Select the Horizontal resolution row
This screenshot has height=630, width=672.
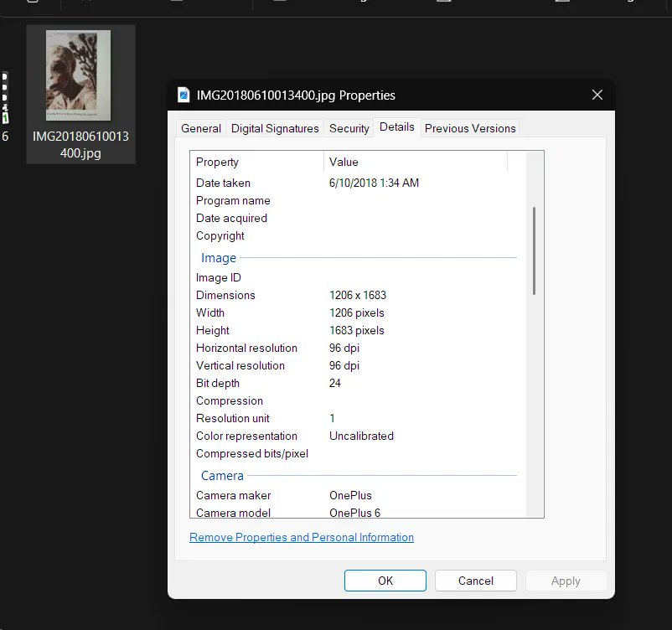coord(357,348)
